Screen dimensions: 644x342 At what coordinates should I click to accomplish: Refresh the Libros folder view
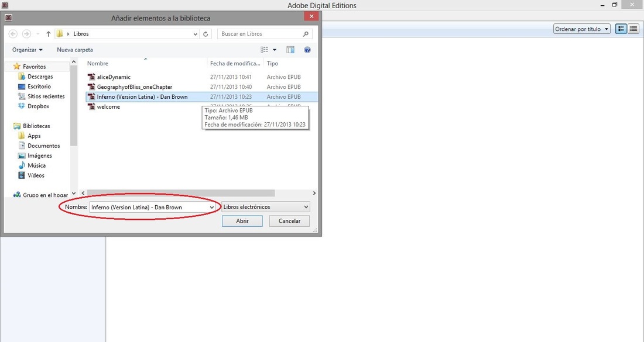(205, 34)
